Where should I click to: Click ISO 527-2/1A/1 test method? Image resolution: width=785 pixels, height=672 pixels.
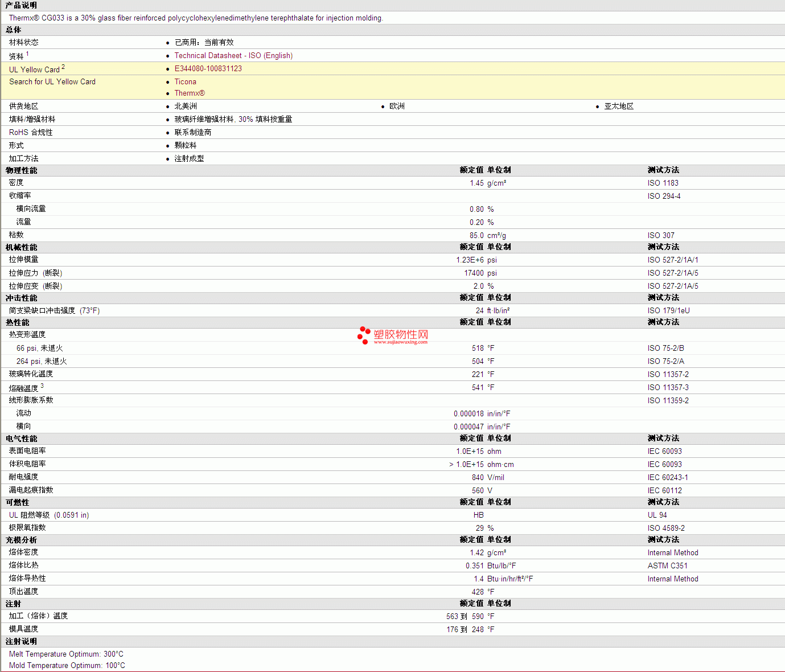click(673, 260)
